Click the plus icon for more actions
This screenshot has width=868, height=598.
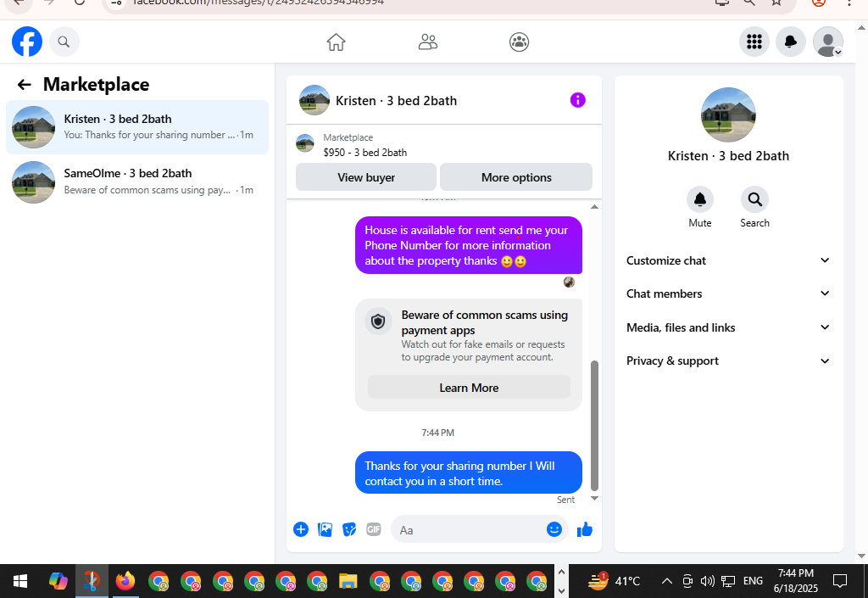coord(301,529)
